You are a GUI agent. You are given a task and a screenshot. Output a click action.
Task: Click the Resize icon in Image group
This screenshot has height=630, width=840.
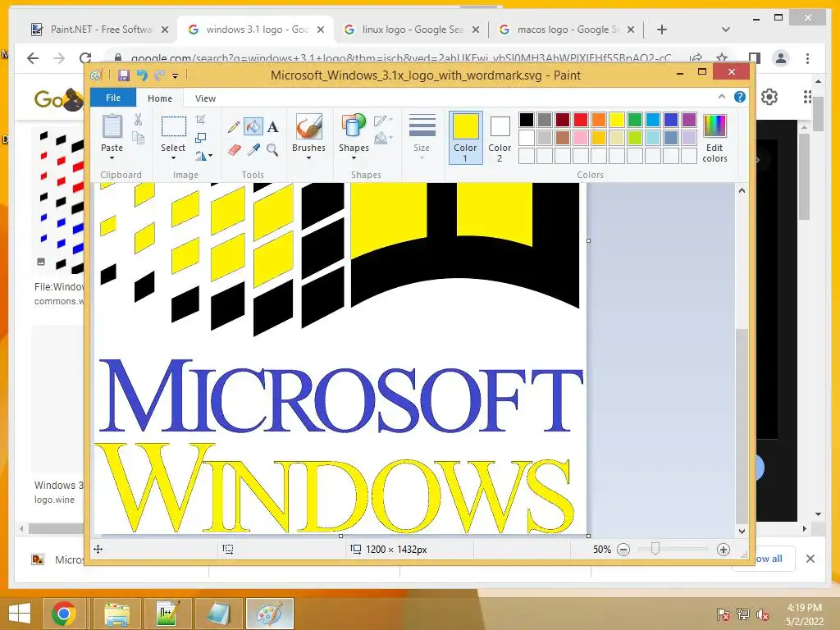(x=200, y=138)
